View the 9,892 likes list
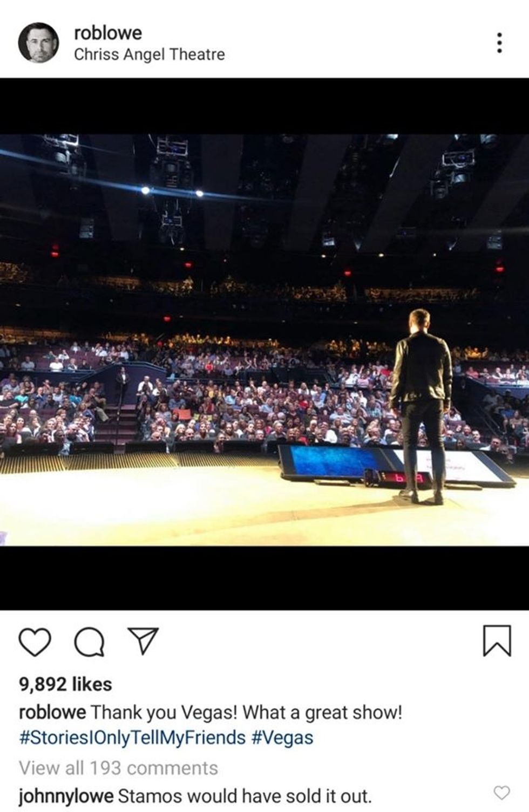 click(65, 684)
